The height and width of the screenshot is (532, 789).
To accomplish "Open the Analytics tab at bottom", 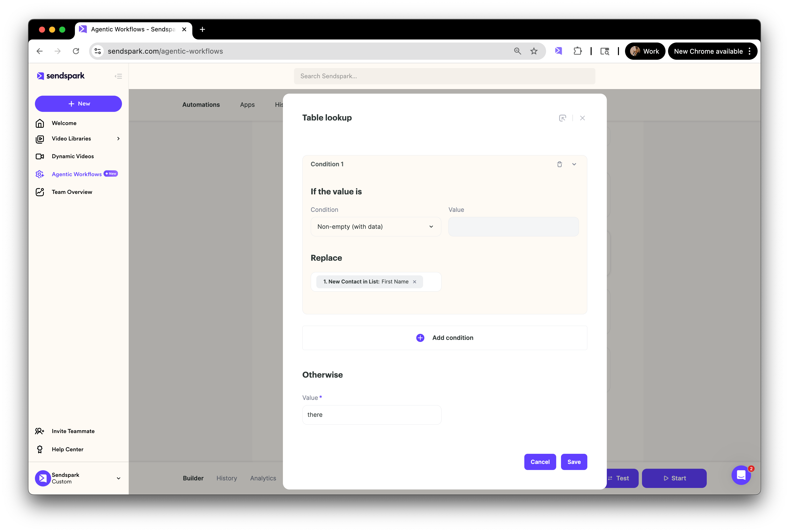I will click(x=263, y=478).
